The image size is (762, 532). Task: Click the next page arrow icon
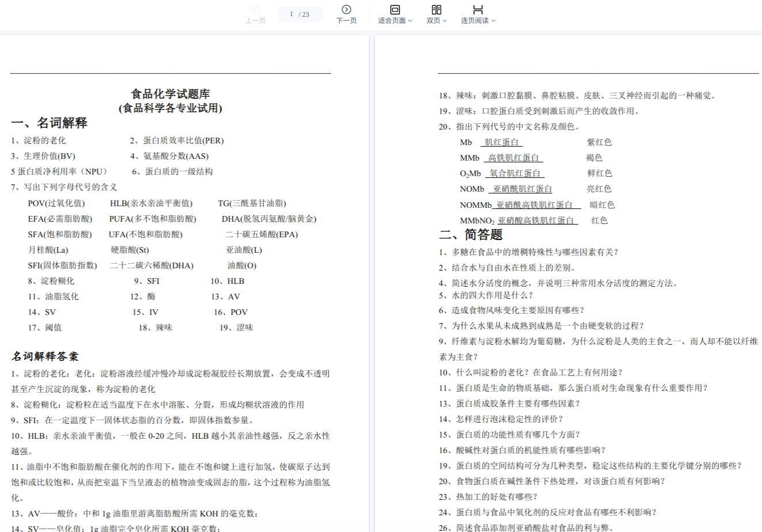point(346,9)
